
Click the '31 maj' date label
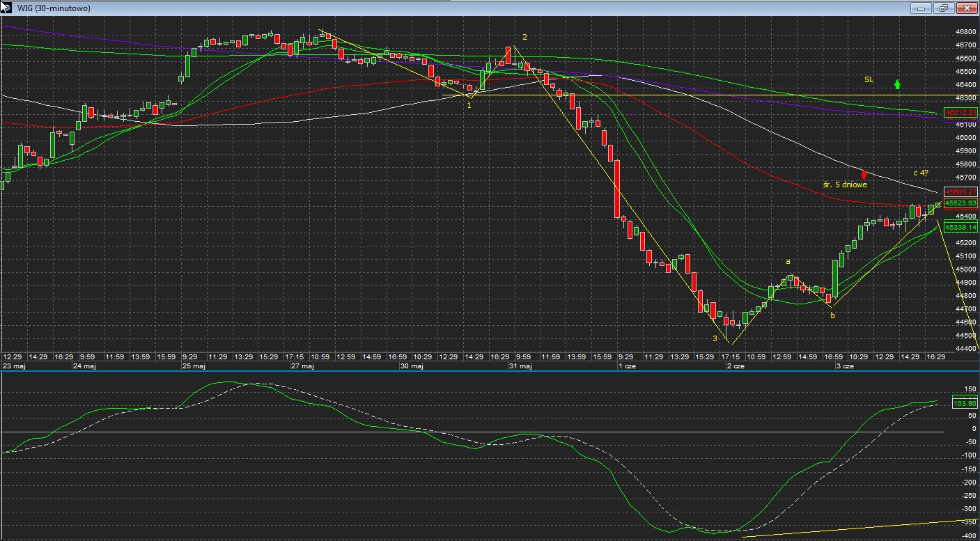(520, 366)
